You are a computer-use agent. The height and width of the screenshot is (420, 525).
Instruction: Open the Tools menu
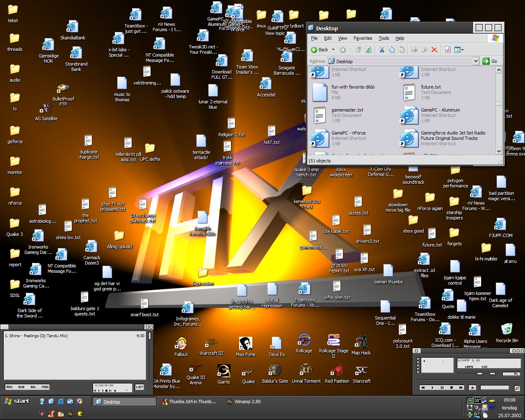384,38
